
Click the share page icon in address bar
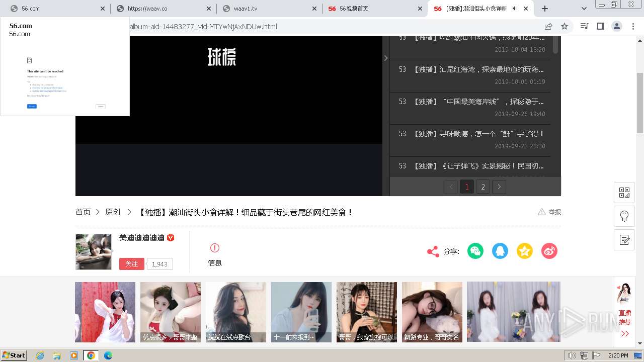click(x=548, y=26)
